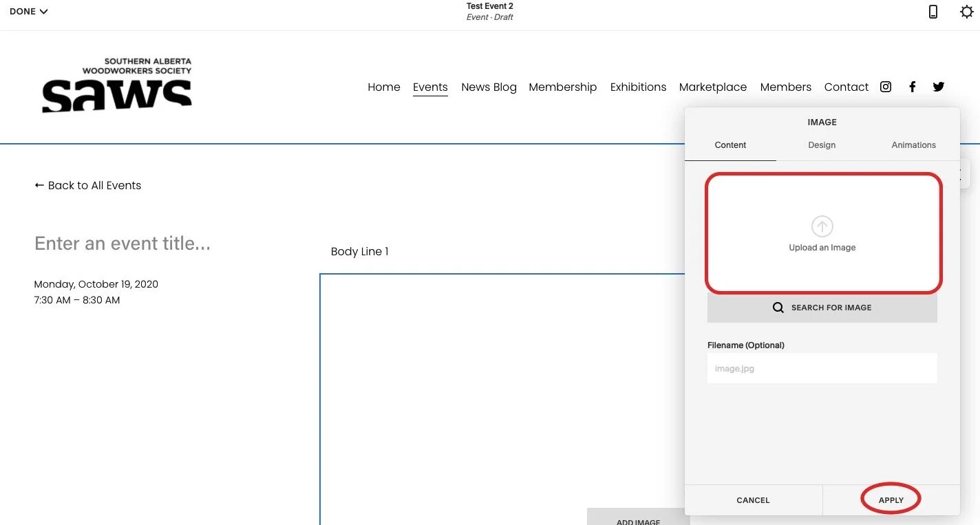This screenshot has width=980, height=525.
Task: Click SEARCH FOR IMAGE button
Action: [822, 308]
